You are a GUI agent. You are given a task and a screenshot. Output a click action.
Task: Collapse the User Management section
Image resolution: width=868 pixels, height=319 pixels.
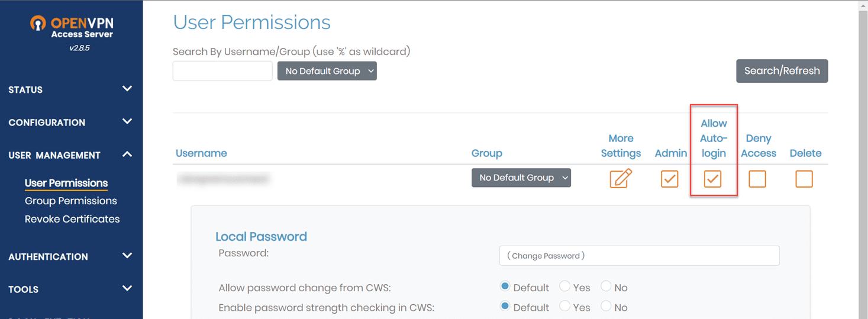point(71,155)
